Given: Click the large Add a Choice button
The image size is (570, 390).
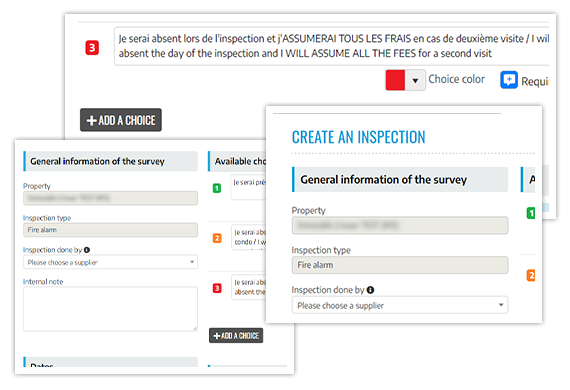Looking at the screenshot, I should pyautogui.click(x=121, y=120).
